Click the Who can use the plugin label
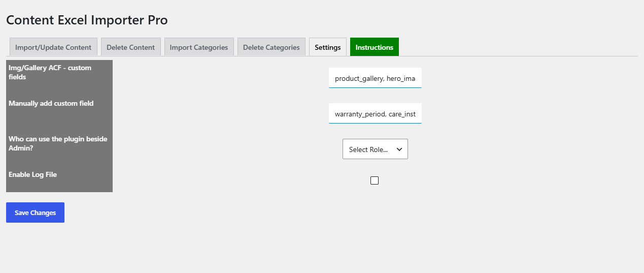Screen dimensions: 644x273 coord(58,143)
